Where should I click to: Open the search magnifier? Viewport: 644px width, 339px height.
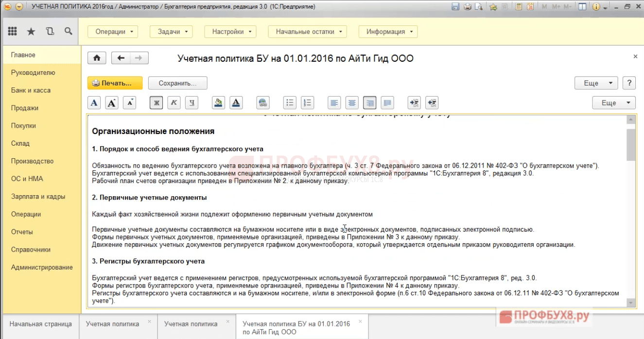pyautogui.click(x=69, y=31)
